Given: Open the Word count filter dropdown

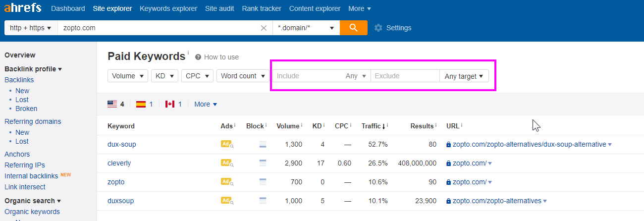Looking at the screenshot, I should (243, 76).
